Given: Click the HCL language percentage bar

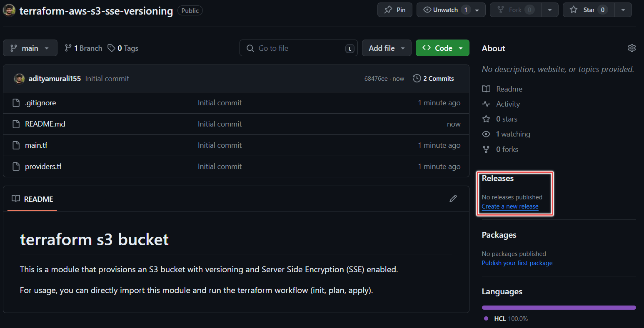Looking at the screenshot, I should (559, 308).
